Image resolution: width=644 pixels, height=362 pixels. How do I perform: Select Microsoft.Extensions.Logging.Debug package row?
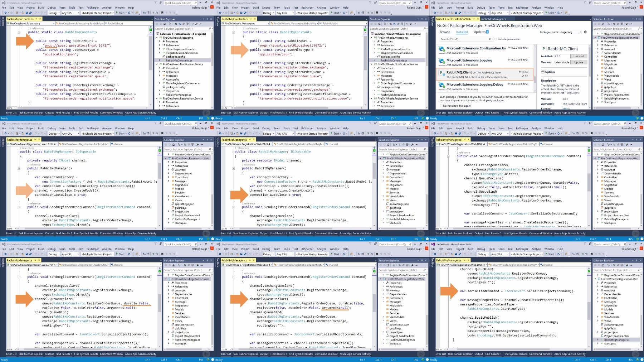point(485,86)
